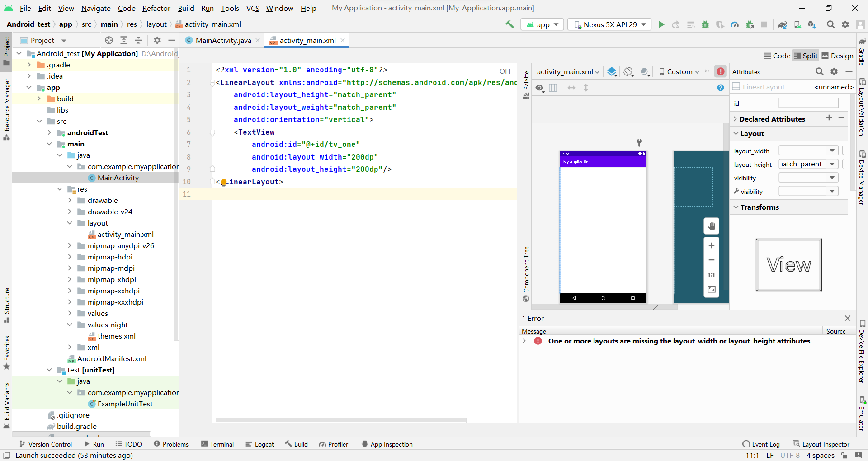Search attributes with the magnifier icon
The height and width of the screenshot is (461, 868).
point(819,71)
